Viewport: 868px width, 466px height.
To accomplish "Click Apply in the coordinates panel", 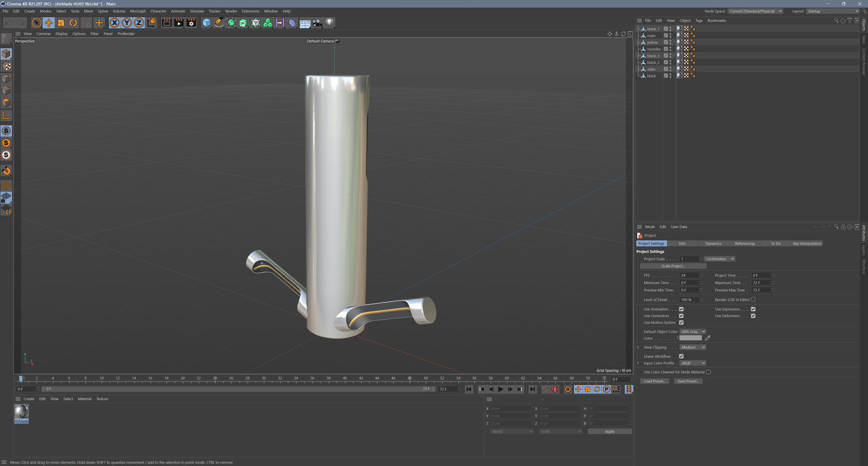I will tap(609, 432).
